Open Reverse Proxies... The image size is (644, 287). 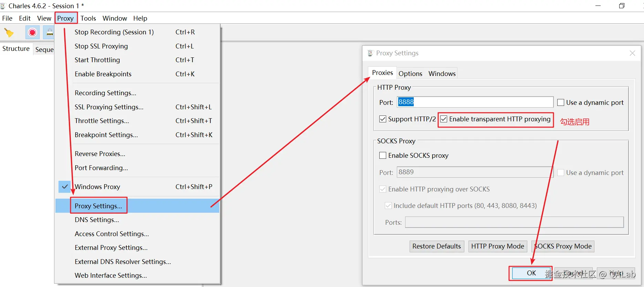point(137,154)
